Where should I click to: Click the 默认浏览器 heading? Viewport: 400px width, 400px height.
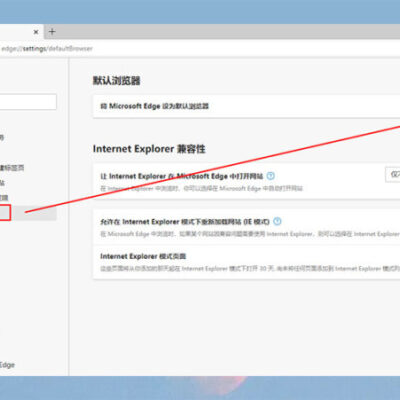coord(117,81)
